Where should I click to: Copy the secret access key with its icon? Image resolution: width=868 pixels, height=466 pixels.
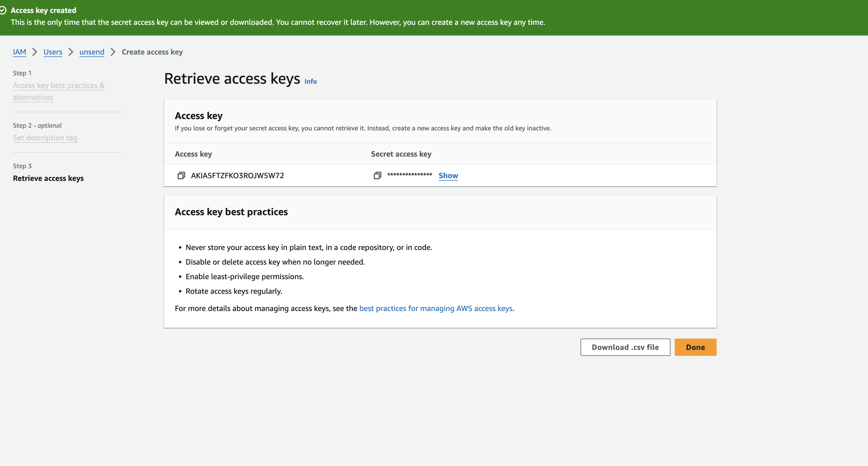(x=377, y=175)
